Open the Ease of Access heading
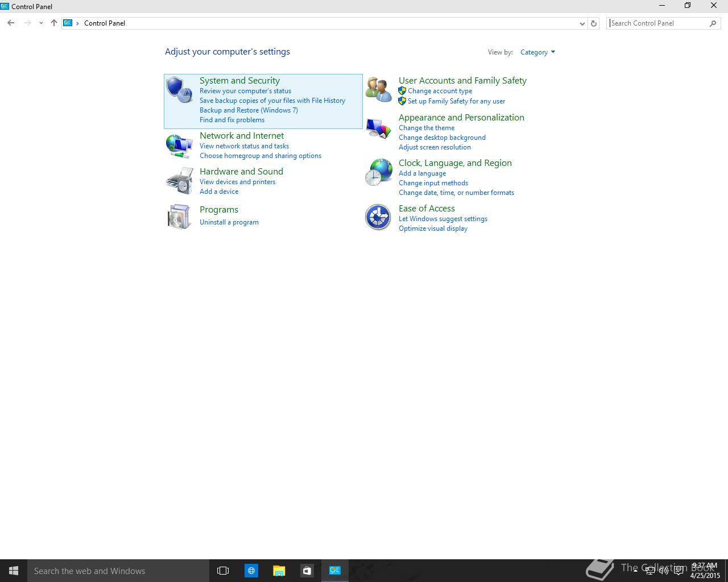Viewport: 728px width, 582px height. click(x=427, y=209)
